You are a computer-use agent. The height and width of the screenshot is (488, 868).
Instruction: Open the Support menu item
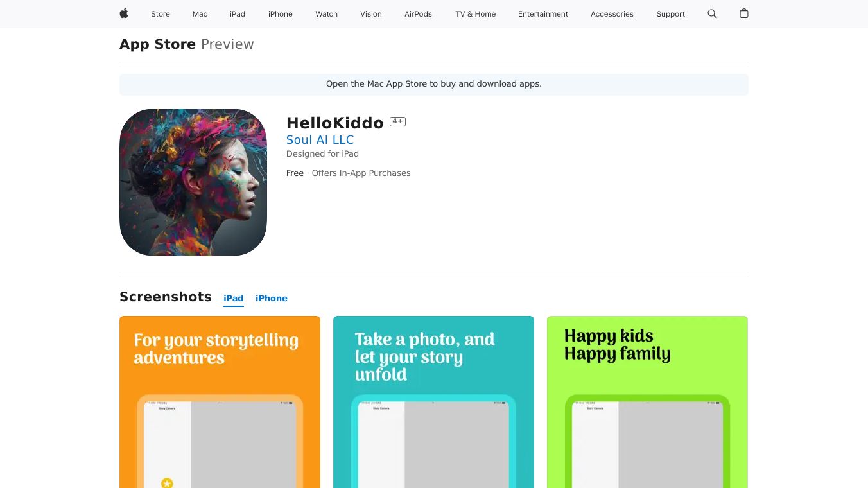tap(670, 14)
